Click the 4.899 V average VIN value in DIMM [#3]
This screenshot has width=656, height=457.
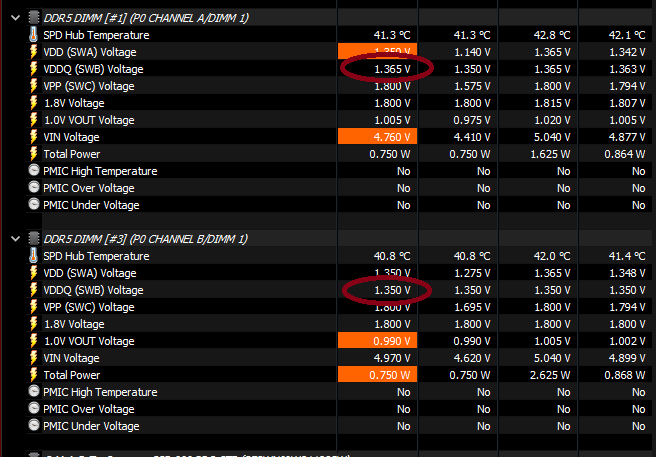627,358
